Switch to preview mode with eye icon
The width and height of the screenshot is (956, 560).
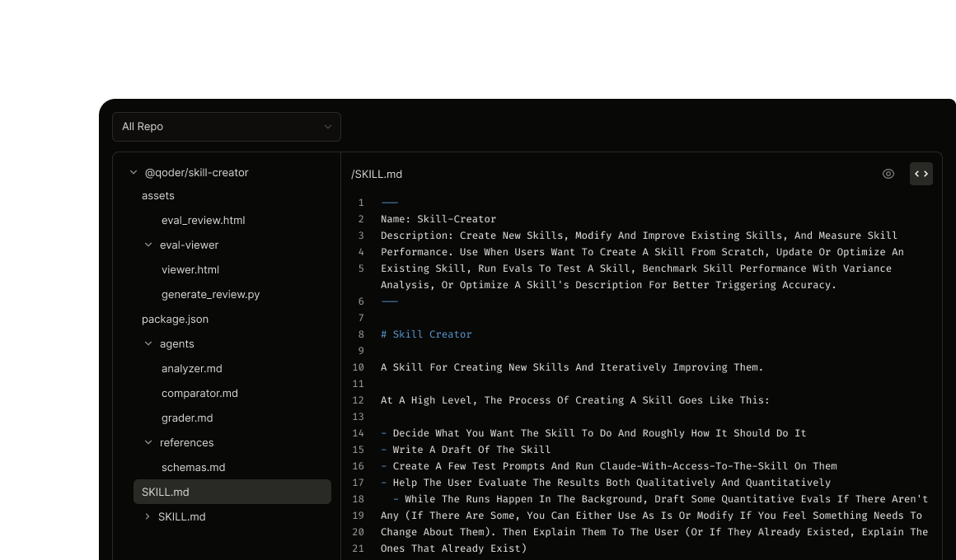point(888,175)
